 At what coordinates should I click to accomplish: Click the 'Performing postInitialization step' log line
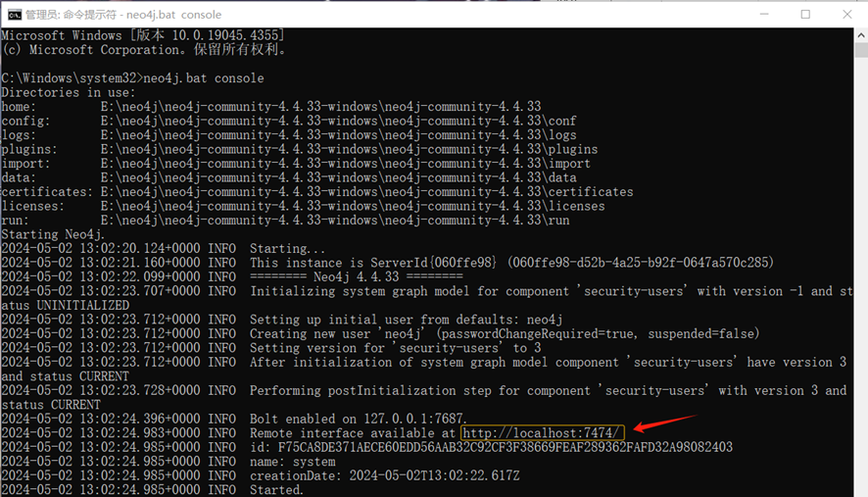(x=424, y=390)
